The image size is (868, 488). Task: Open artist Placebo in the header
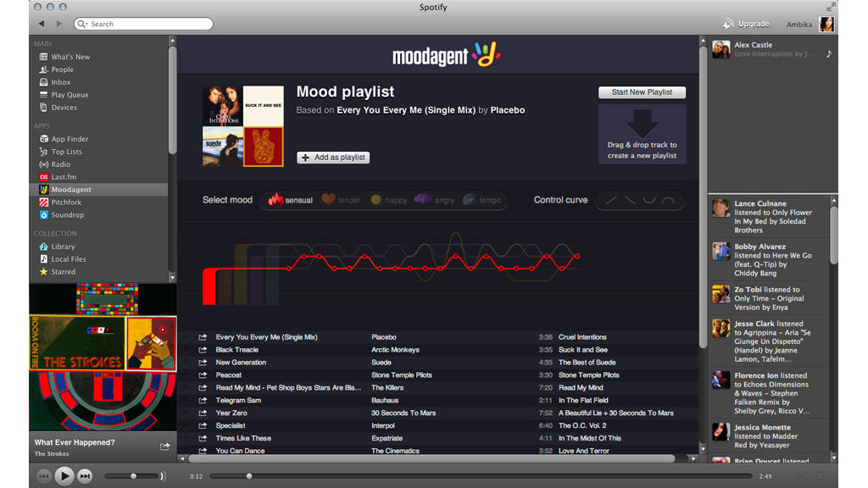pyautogui.click(x=508, y=110)
